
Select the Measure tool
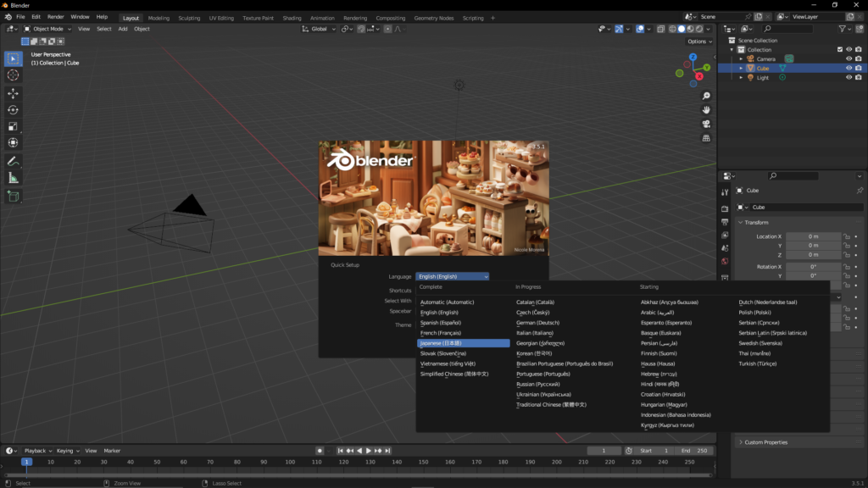coord(14,178)
